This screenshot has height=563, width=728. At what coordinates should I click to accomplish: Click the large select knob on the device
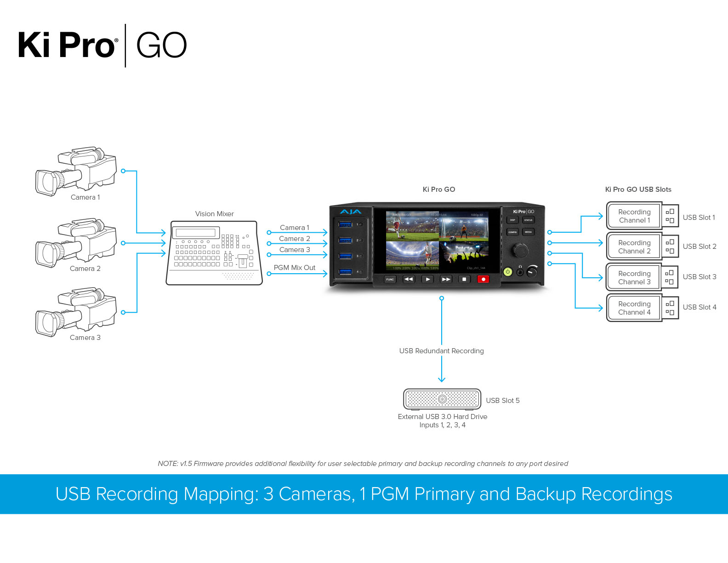(x=520, y=251)
